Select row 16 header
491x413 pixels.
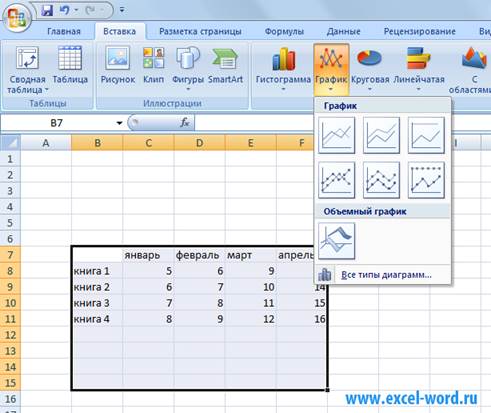point(10,399)
